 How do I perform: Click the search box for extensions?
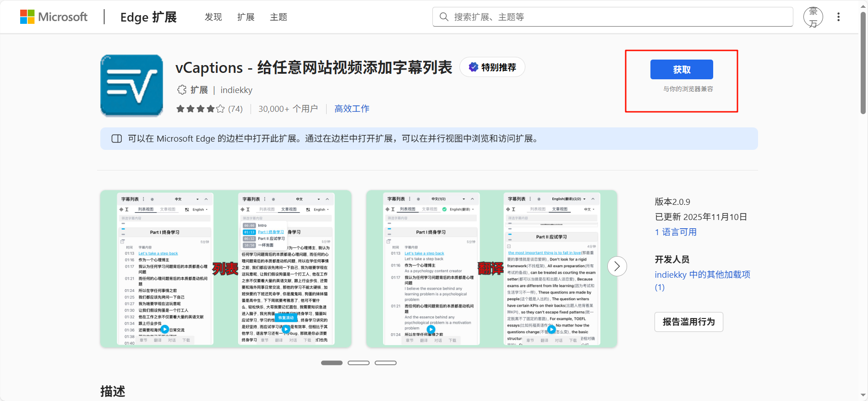612,17
